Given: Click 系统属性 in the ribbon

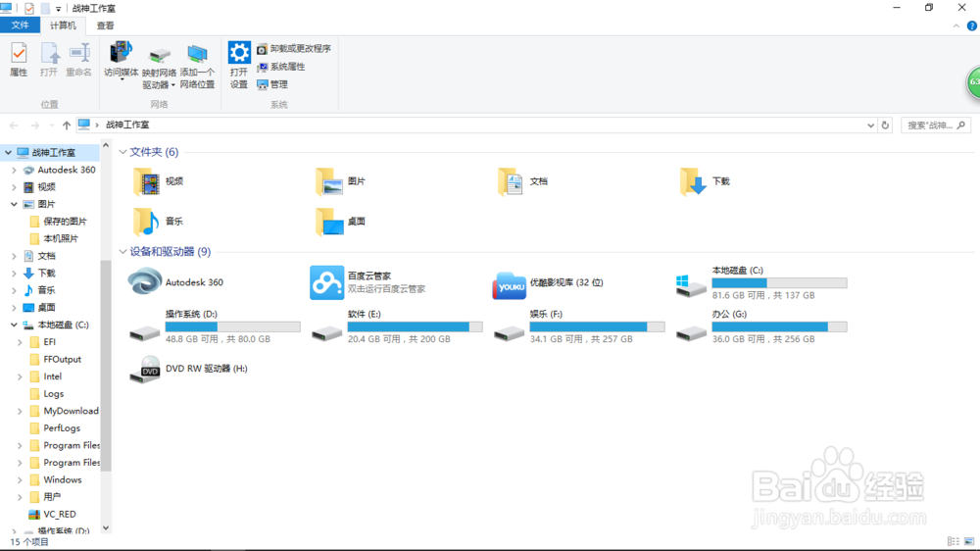Looking at the screenshot, I should click(281, 67).
